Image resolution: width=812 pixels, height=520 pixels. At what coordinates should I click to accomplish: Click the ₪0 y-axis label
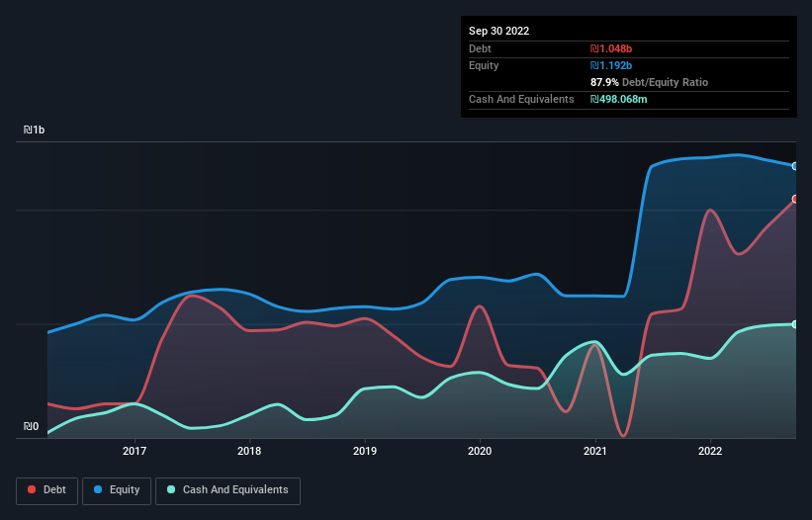click(x=31, y=426)
